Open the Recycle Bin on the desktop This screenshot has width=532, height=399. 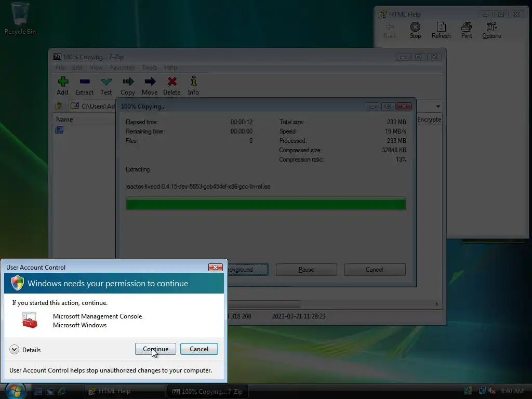coord(20,18)
